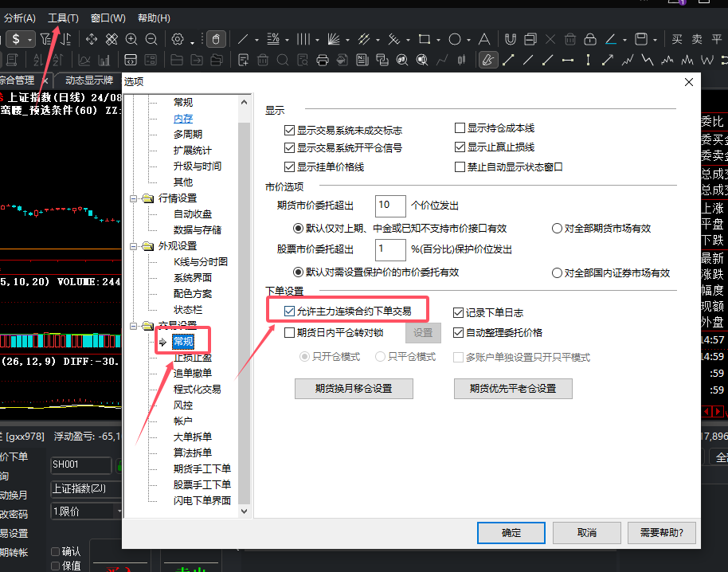Click the vertical parallel lines tool

[x=303, y=40]
